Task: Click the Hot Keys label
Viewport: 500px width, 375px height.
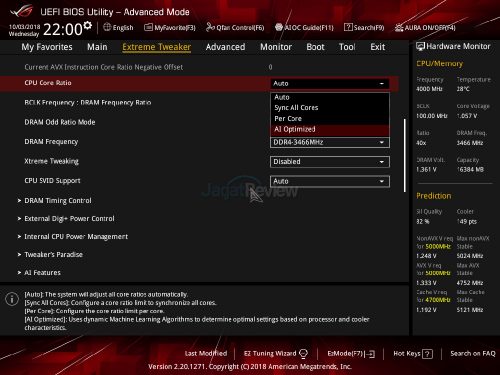Action: click(407, 353)
